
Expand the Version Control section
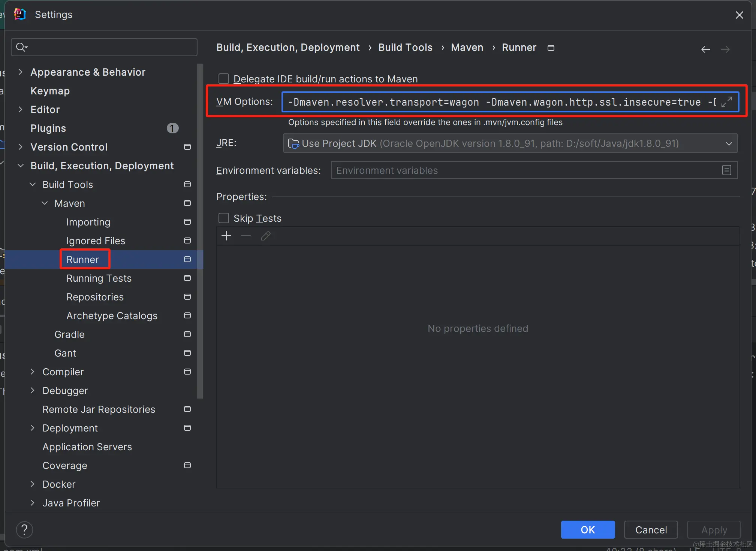coord(21,147)
